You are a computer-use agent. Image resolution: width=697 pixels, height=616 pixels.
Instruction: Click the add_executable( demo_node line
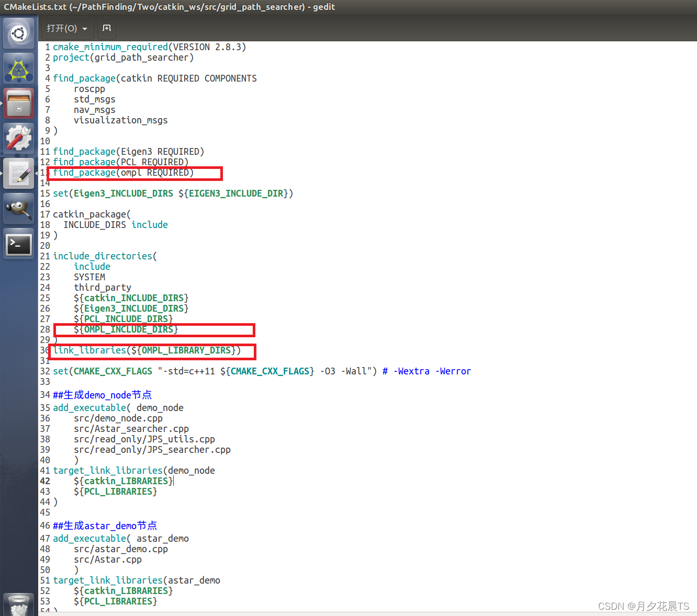pyautogui.click(x=118, y=408)
